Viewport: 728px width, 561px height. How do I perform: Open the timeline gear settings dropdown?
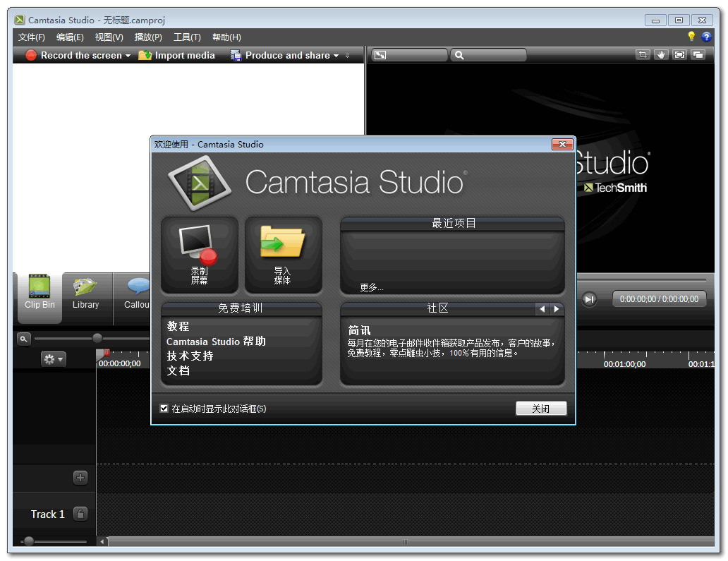click(54, 358)
